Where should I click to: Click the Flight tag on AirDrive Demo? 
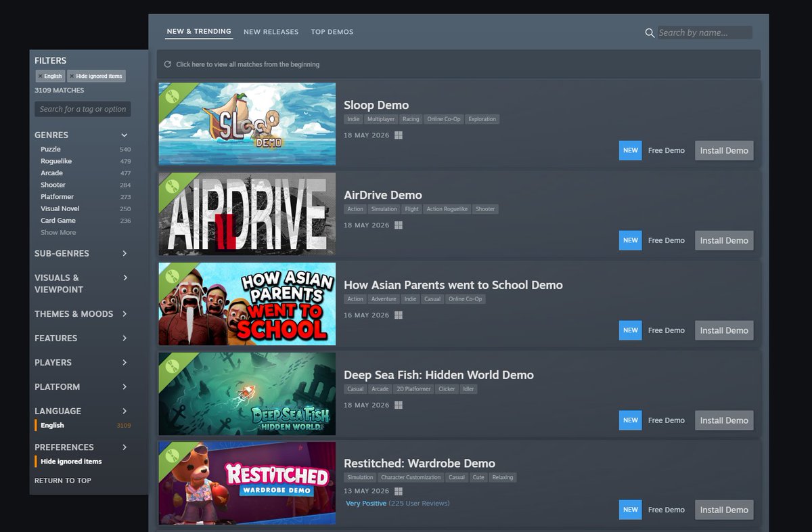click(412, 209)
